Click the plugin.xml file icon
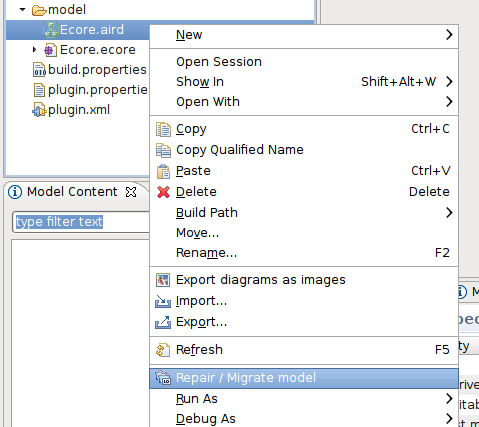This screenshot has width=479, height=427. [39, 110]
